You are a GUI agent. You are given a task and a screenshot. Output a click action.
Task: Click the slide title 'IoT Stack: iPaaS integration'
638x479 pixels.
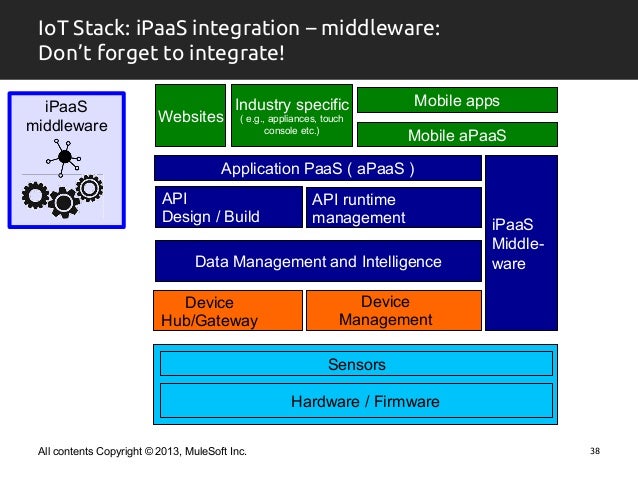169,28
